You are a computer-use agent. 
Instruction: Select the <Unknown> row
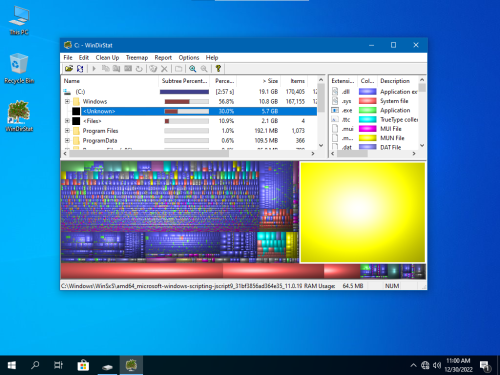[189, 111]
